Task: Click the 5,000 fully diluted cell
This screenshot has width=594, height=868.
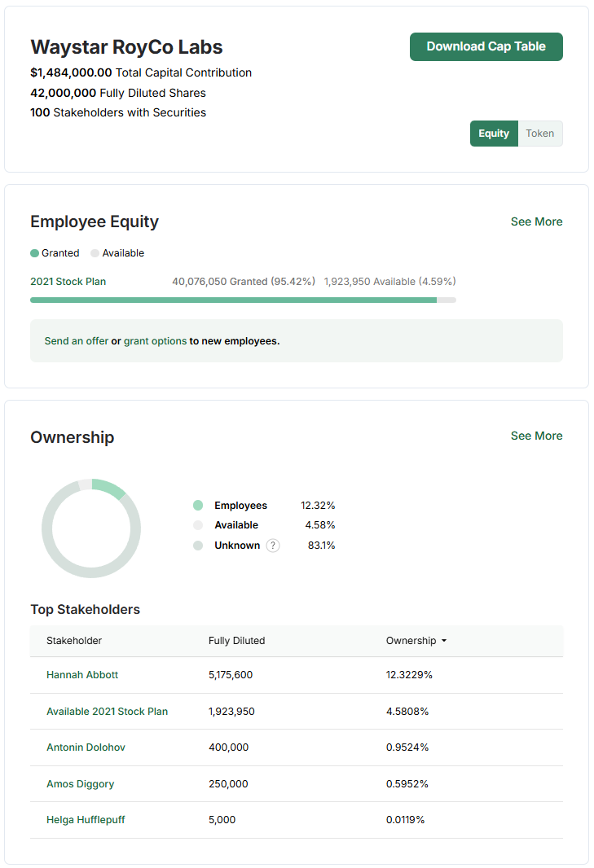Action: point(222,820)
